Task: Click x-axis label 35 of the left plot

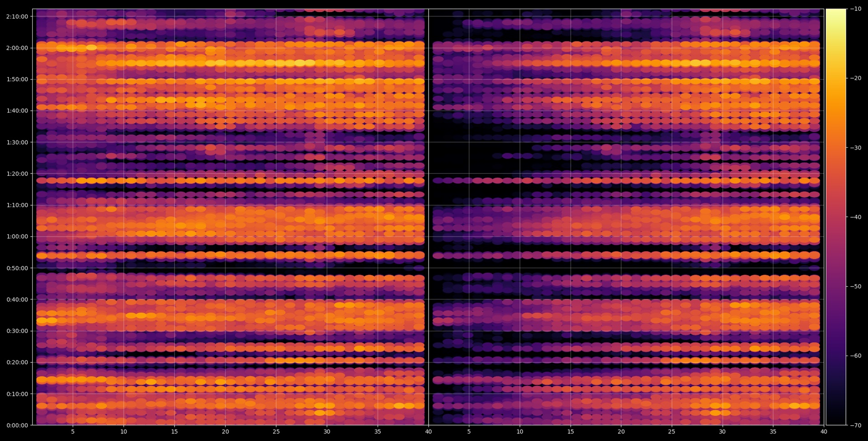Action: 378,432
